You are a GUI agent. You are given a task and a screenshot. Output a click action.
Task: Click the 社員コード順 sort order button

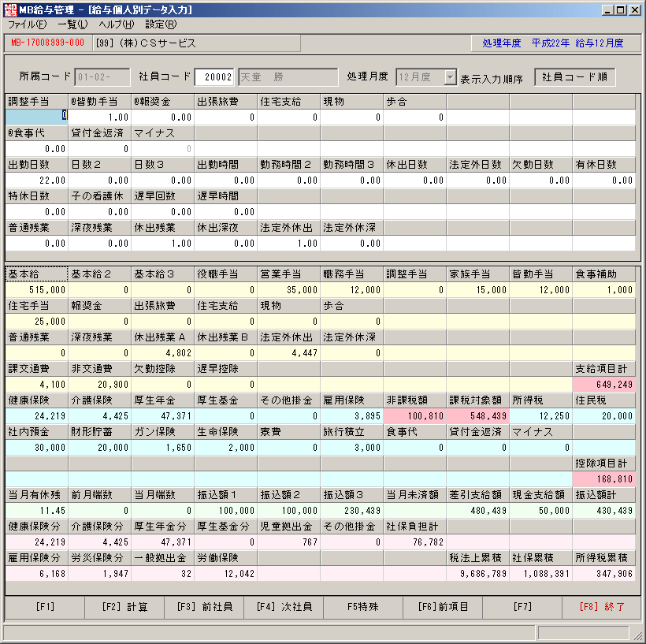pyautogui.click(x=575, y=77)
